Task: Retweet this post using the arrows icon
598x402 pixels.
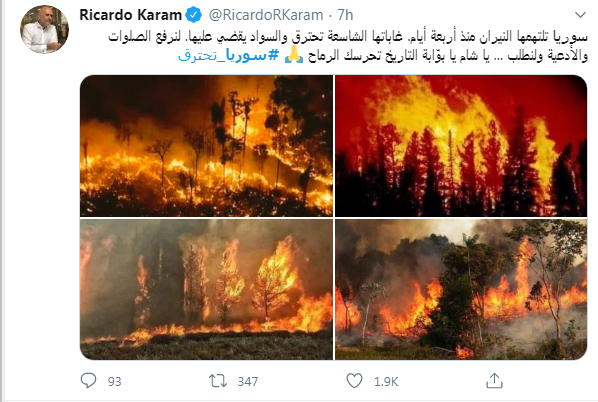Action: [x=218, y=381]
